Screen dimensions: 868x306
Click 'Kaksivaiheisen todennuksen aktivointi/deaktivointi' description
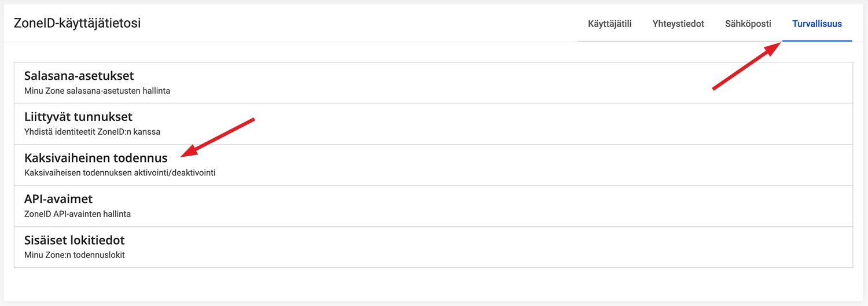(x=120, y=173)
